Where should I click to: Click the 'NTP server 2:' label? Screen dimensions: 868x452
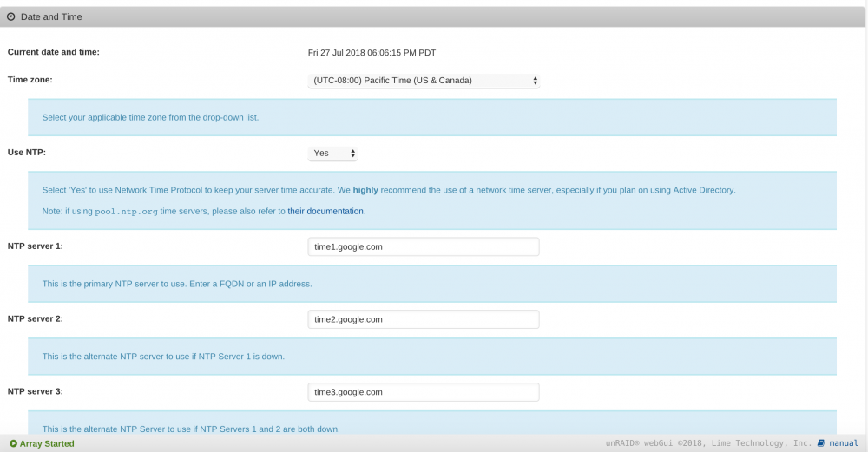[x=36, y=318]
